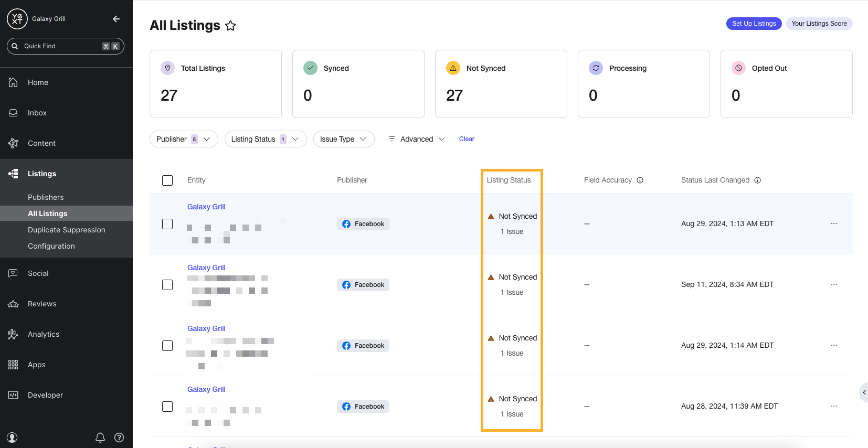Viewport: 868px width, 448px height.
Task: Click the Inbox tray icon
Action: pyautogui.click(x=13, y=113)
